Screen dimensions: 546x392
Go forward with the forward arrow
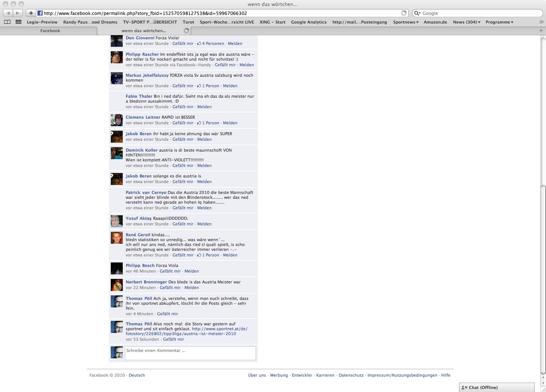click(x=18, y=13)
